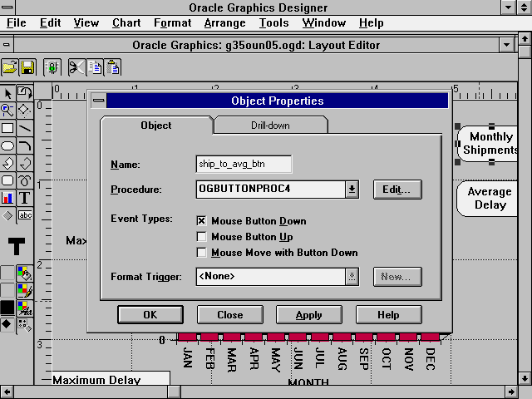Click the Save diskette icon
The width and height of the screenshot is (532, 399).
tap(27, 67)
